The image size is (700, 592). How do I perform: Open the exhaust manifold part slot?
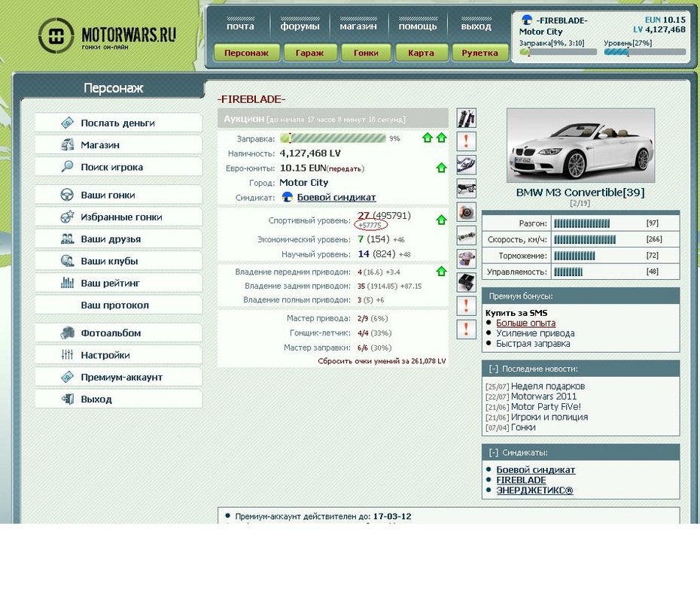point(466,165)
